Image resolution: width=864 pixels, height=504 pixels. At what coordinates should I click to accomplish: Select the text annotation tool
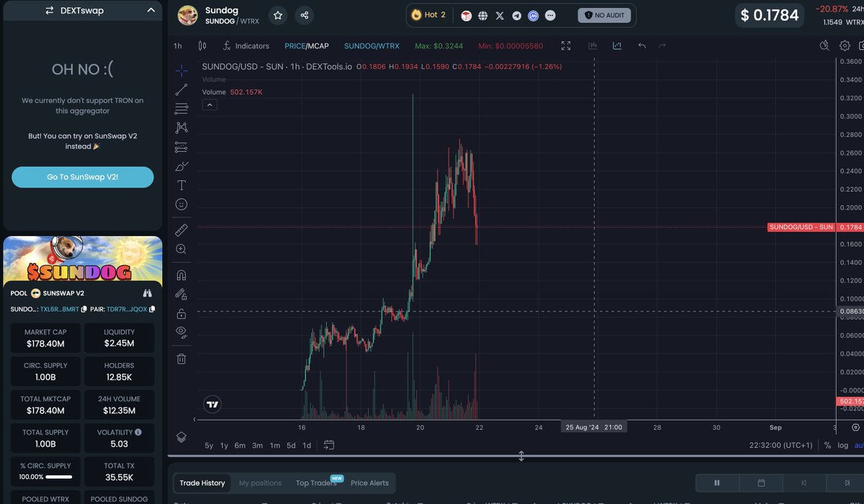pyautogui.click(x=181, y=185)
